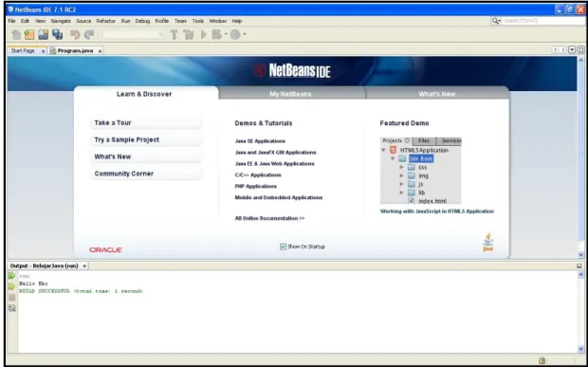Image resolution: width=588 pixels, height=367 pixels.
Task: Close the Program.java tab
Action: click(100, 51)
